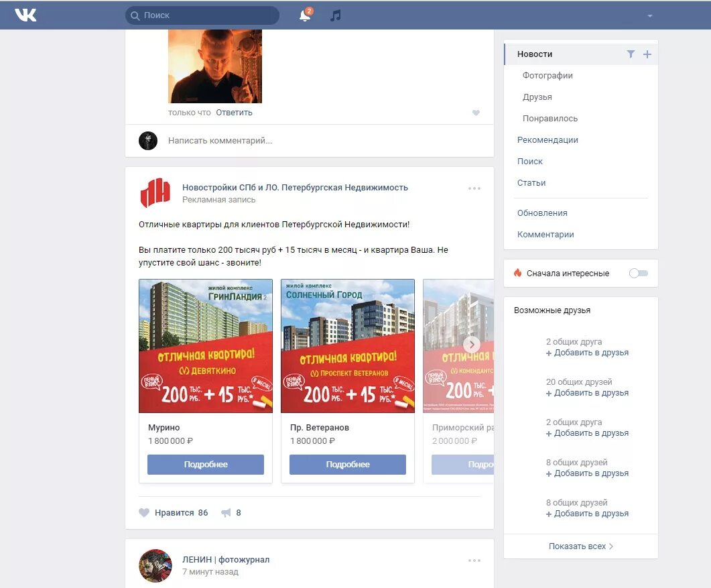
Task: Open the Комментарии section
Action: tap(545, 235)
